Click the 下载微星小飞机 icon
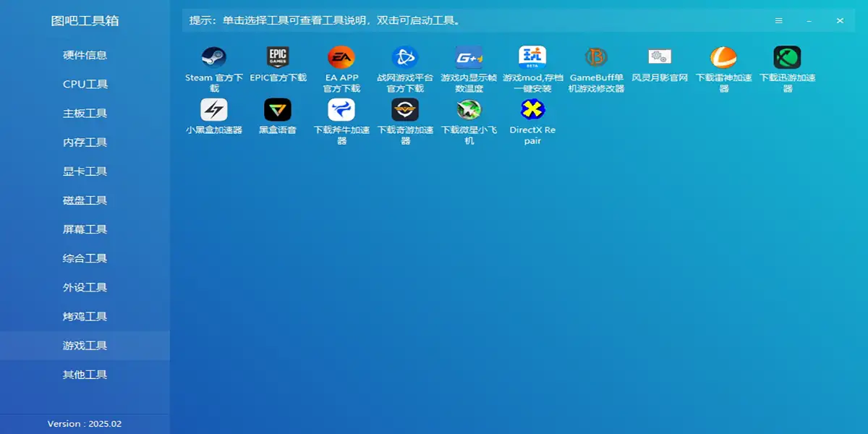 point(469,110)
